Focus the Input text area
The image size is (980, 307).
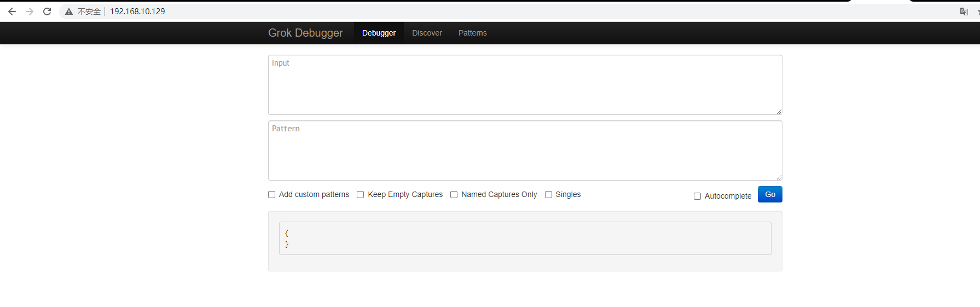point(525,85)
